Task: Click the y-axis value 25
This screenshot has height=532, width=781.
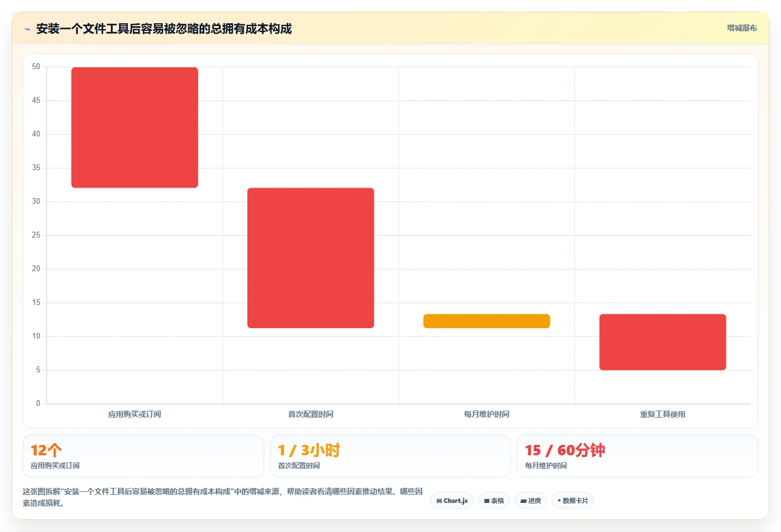Action: point(36,235)
